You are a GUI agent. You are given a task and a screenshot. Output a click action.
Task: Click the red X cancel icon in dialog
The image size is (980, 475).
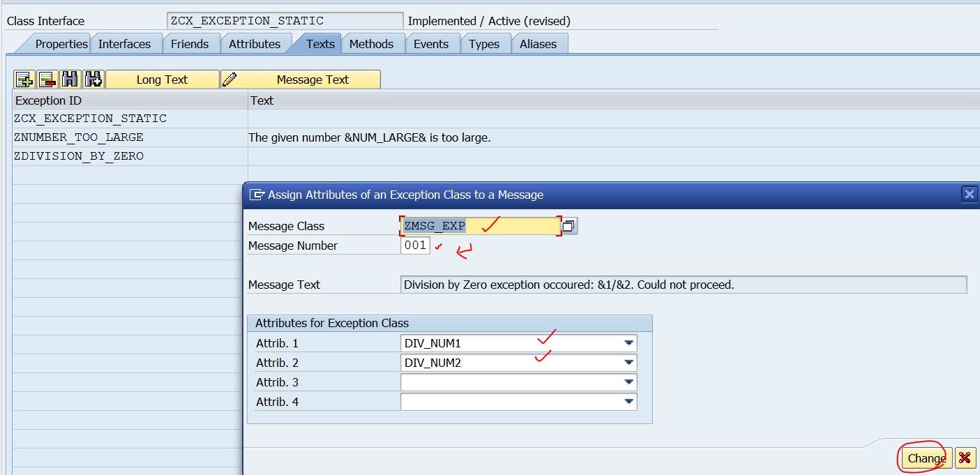coord(965,458)
